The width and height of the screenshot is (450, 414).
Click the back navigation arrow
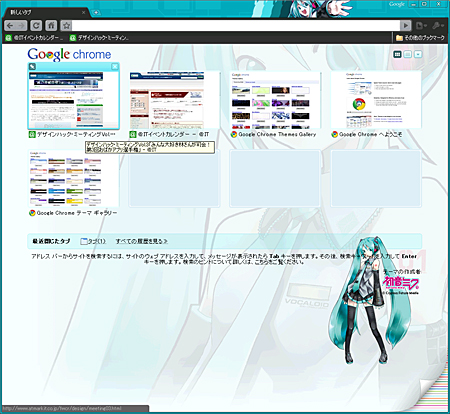pos(10,26)
